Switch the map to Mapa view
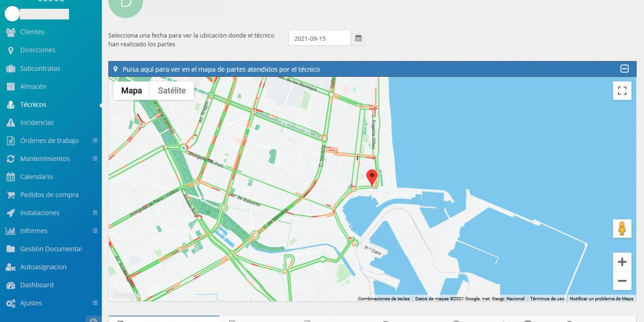Viewport: 644px width, 322px height. tap(131, 90)
